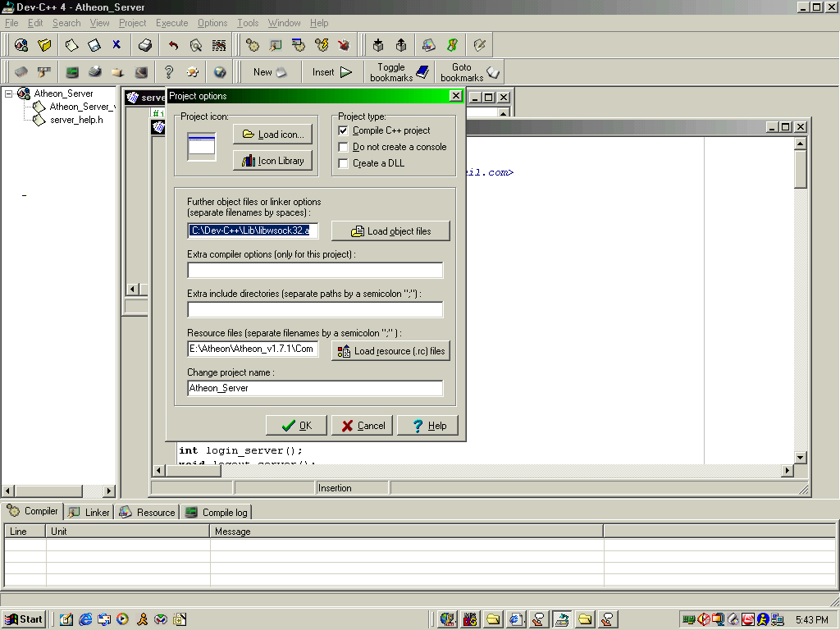The height and width of the screenshot is (630, 840).
Task: Click the help question mark toolbar icon
Action: (x=169, y=72)
